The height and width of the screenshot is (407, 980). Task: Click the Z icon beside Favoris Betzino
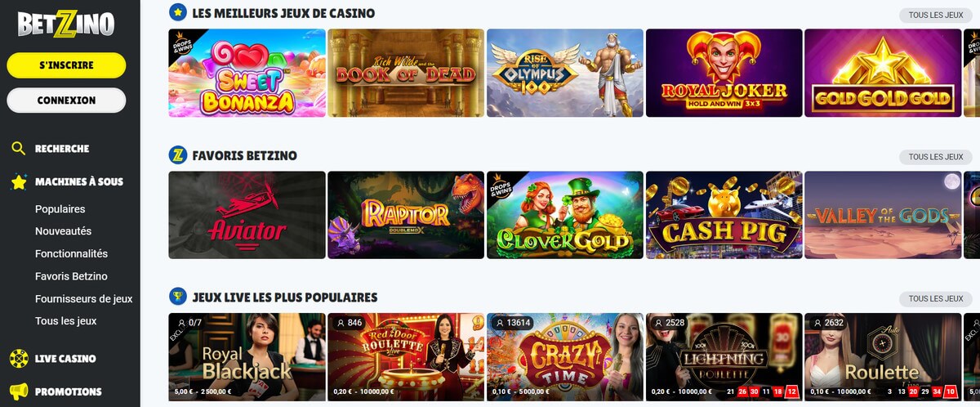click(x=177, y=154)
